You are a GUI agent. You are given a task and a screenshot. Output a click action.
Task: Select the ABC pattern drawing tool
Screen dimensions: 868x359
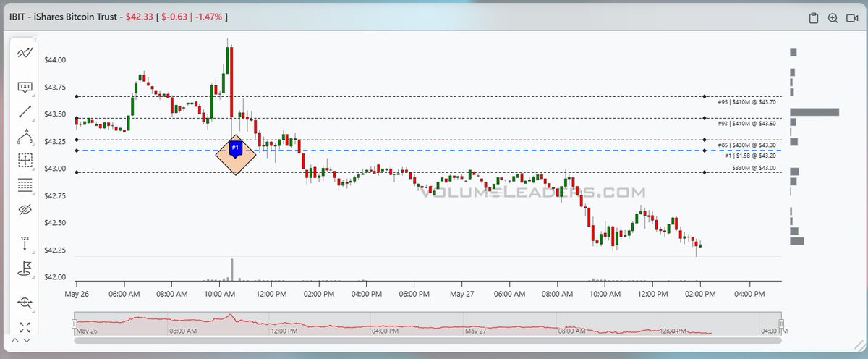tap(25, 136)
